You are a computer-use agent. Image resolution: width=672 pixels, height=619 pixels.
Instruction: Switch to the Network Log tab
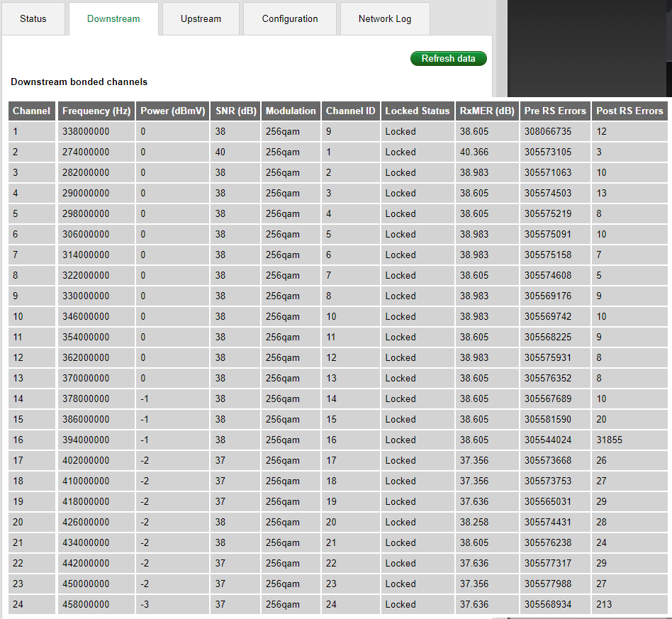[385, 19]
